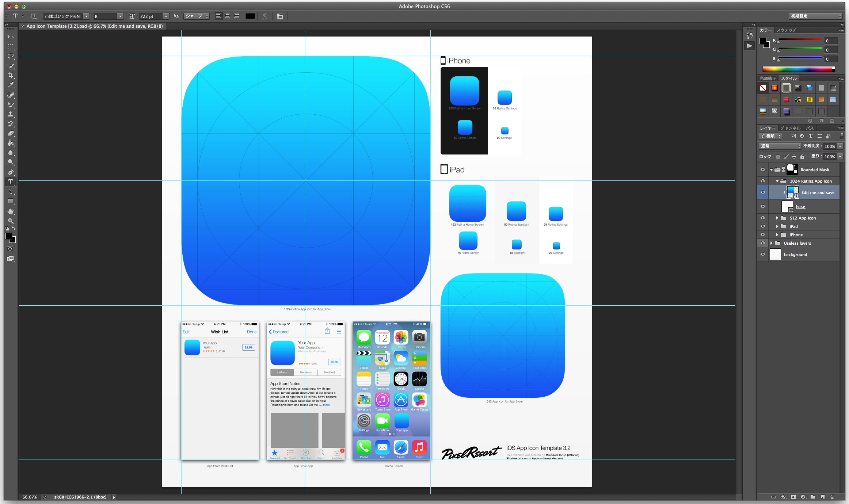Click the center align text button

pos(228,16)
